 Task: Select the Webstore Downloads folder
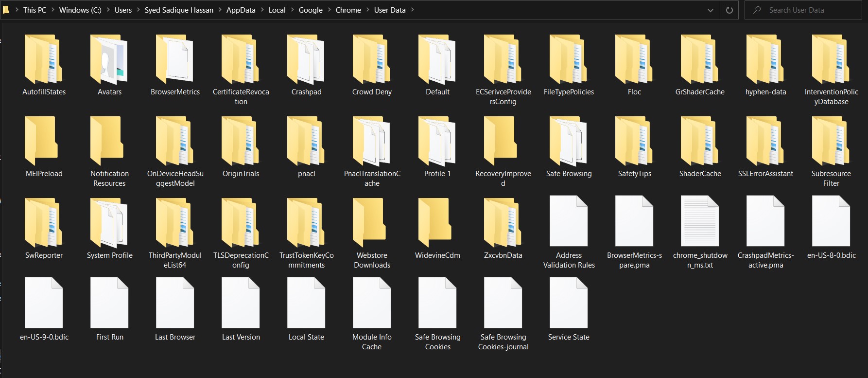pyautogui.click(x=372, y=224)
